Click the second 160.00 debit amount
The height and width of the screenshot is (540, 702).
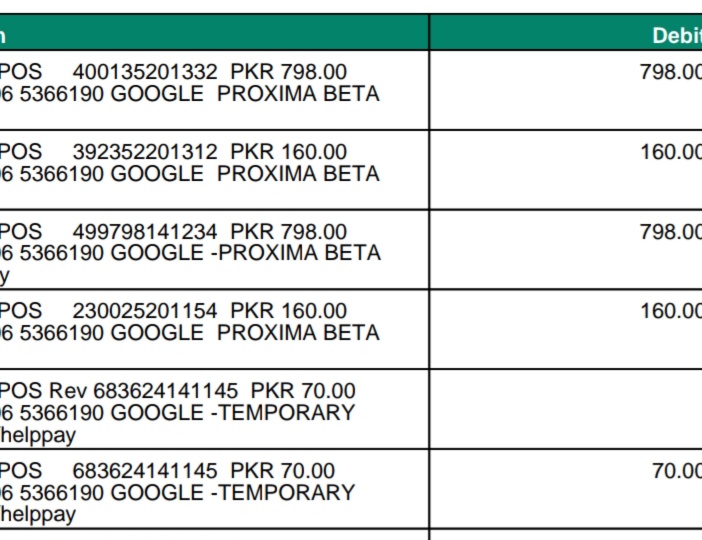pos(671,311)
